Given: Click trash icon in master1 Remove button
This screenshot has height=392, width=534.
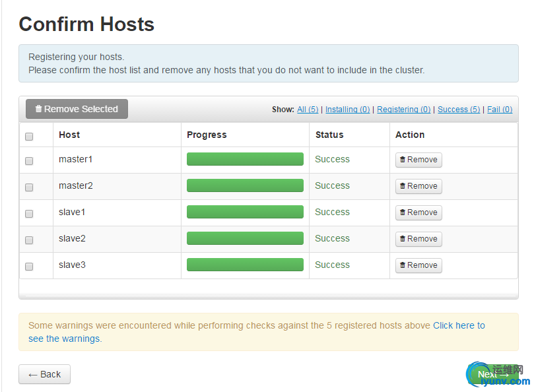Looking at the screenshot, I should (403, 160).
